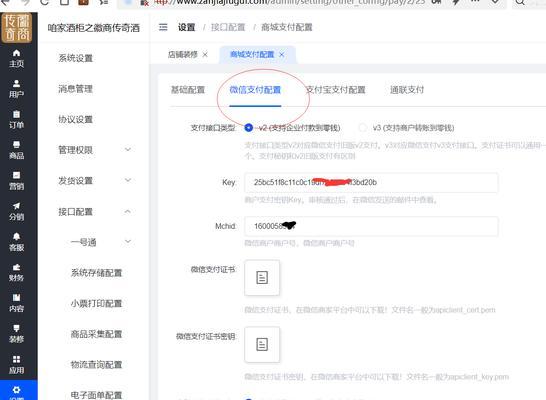
Task: Open the 装修 decoration section
Action: (16, 334)
